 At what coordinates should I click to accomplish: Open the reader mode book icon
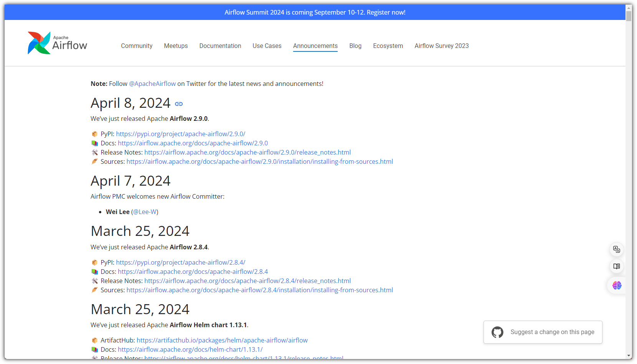click(x=617, y=266)
